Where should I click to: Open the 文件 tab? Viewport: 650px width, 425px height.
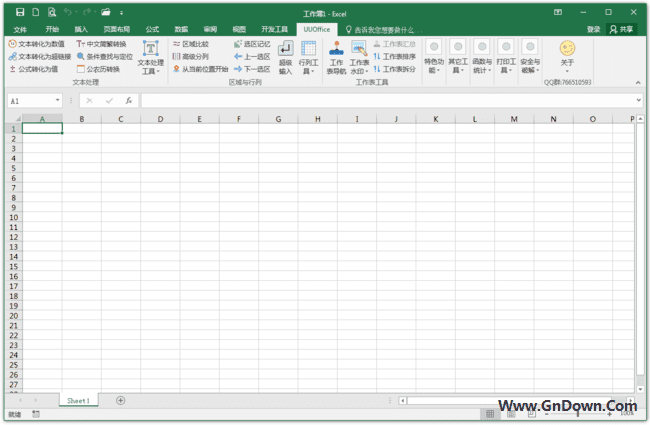tap(20, 29)
